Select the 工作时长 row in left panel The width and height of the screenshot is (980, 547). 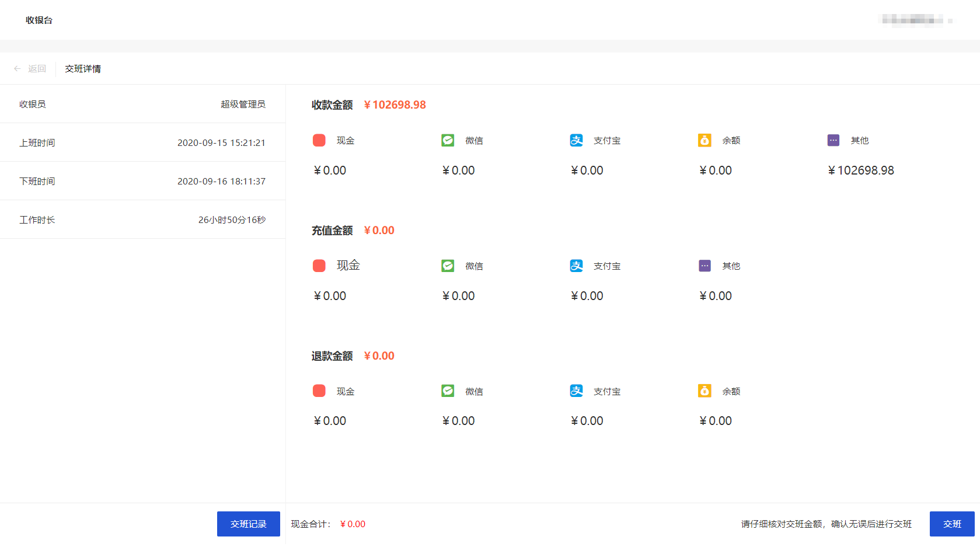click(142, 220)
